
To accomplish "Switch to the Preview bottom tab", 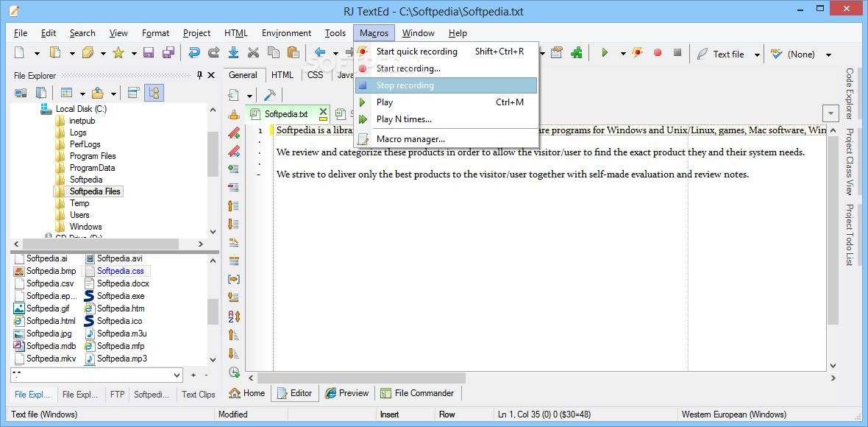I will click(347, 393).
